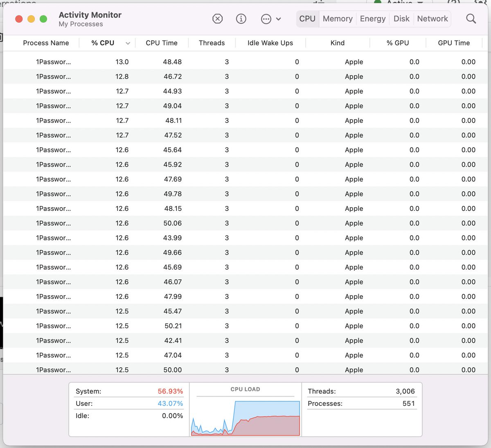Image resolution: width=491 pixels, height=448 pixels.
Task: Select the process row with CPU Time 45.47
Action: (245, 311)
